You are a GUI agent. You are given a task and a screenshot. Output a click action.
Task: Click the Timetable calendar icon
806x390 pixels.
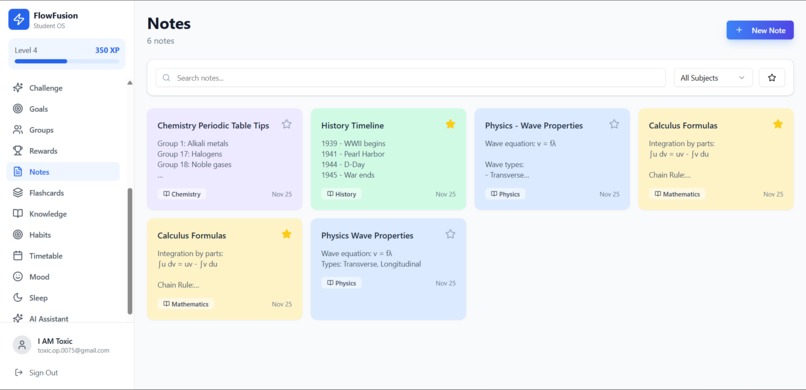18,255
